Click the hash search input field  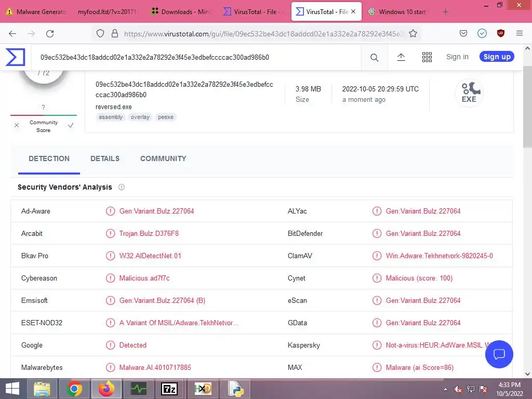coord(197,57)
